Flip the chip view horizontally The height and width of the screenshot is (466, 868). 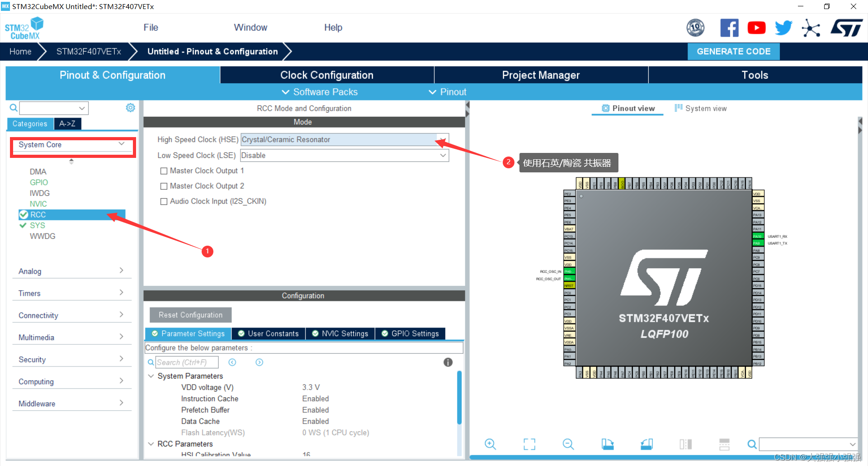point(685,444)
